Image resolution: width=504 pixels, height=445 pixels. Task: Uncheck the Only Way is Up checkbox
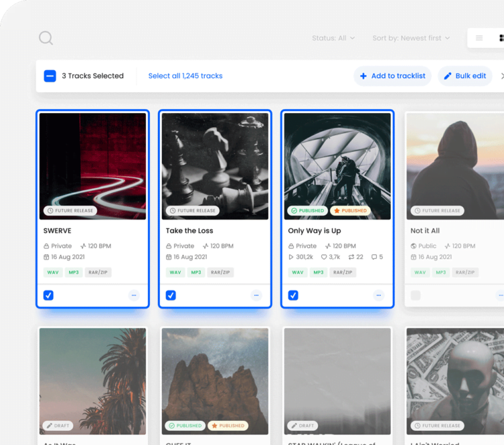pyautogui.click(x=293, y=295)
